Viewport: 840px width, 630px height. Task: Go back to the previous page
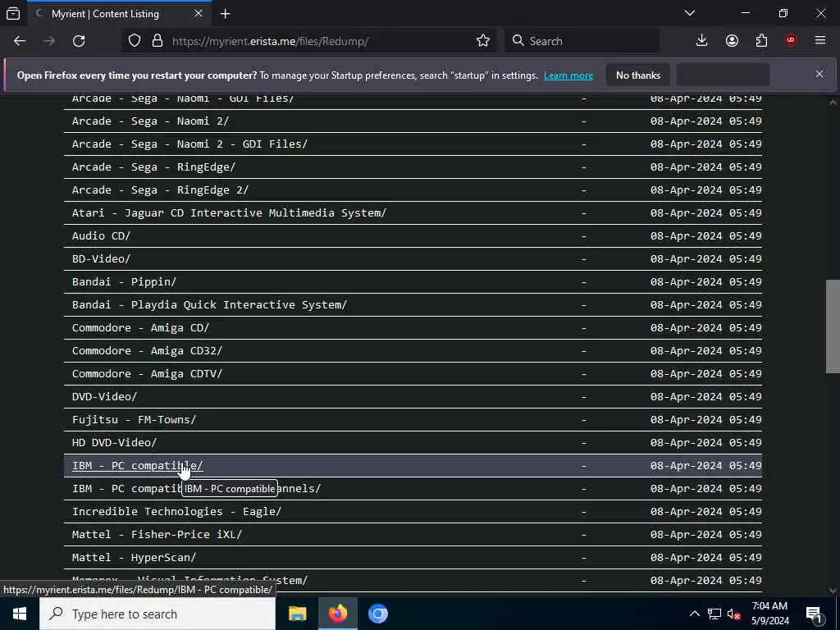point(20,41)
